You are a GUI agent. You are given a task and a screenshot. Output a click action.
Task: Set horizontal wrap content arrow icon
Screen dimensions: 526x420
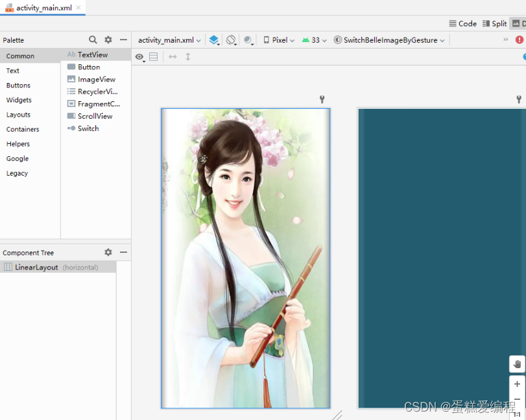[x=173, y=57]
